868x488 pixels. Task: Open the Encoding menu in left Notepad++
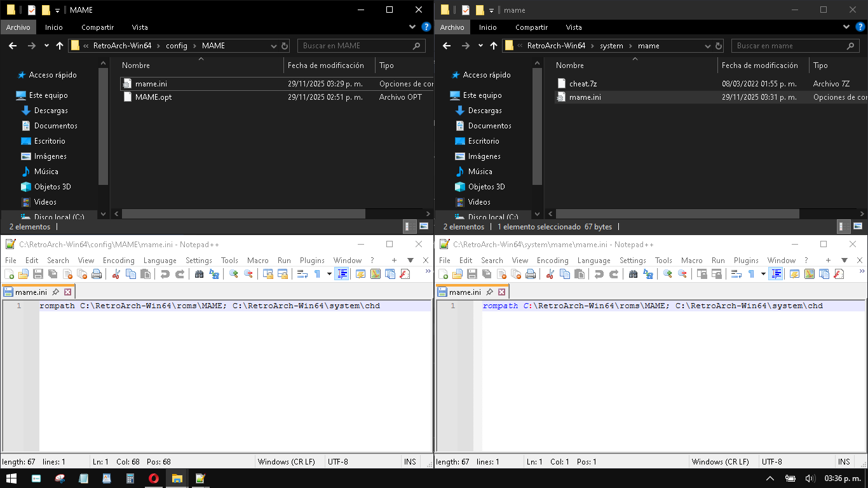click(118, 261)
